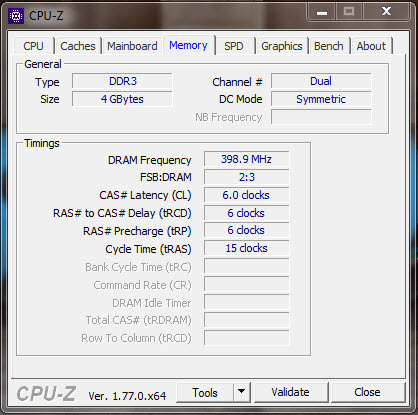Select the Memory tab
The height and width of the screenshot is (415, 418).
click(x=188, y=45)
